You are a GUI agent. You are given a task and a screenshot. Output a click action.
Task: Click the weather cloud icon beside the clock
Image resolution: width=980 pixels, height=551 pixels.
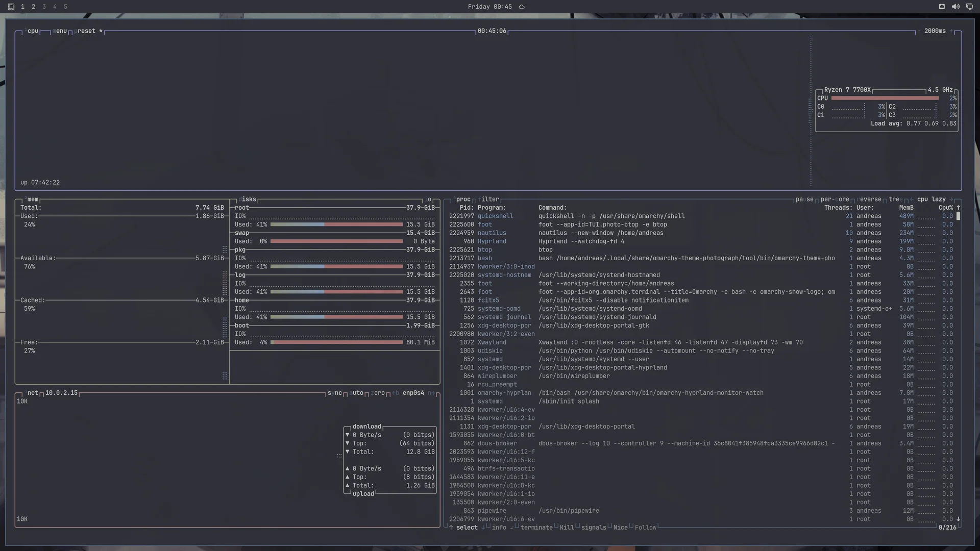click(x=522, y=7)
